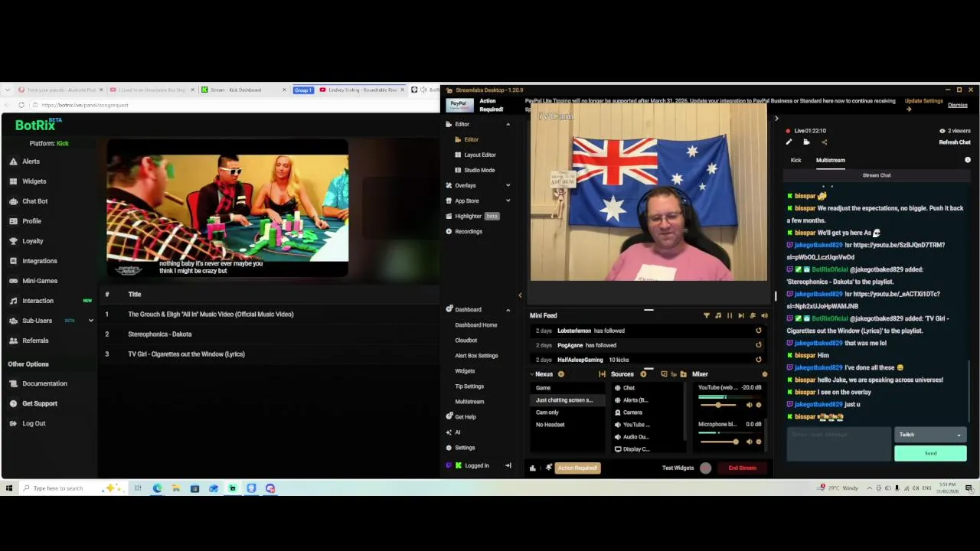Dismiss the PayPal notice banner

pyautogui.click(x=958, y=105)
